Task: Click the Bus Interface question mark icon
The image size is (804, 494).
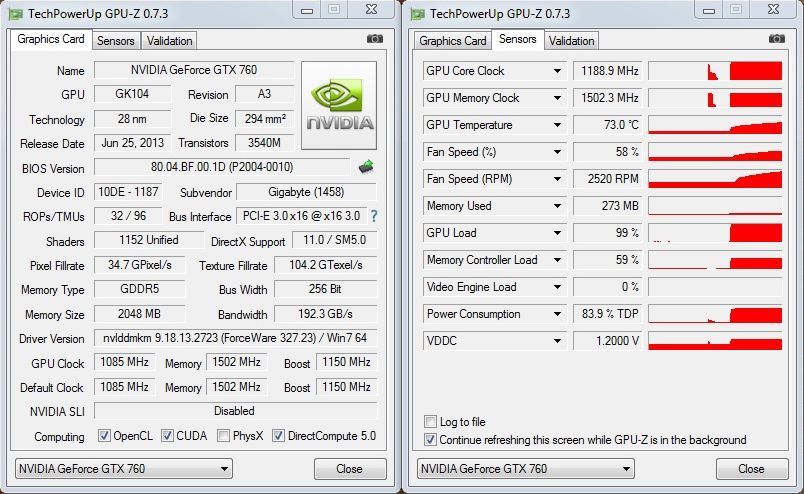Action: point(374,216)
